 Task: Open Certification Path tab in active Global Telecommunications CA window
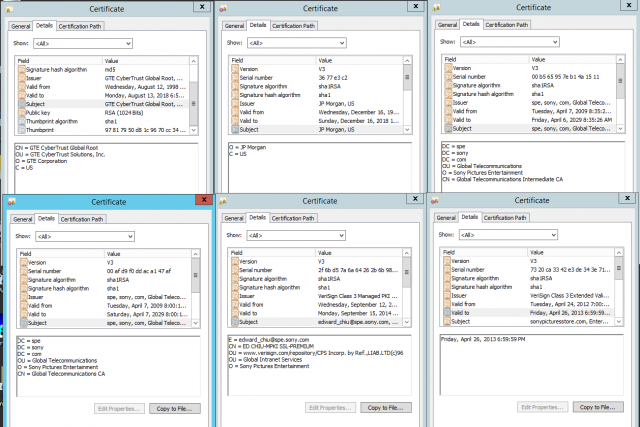tap(82, 219)
